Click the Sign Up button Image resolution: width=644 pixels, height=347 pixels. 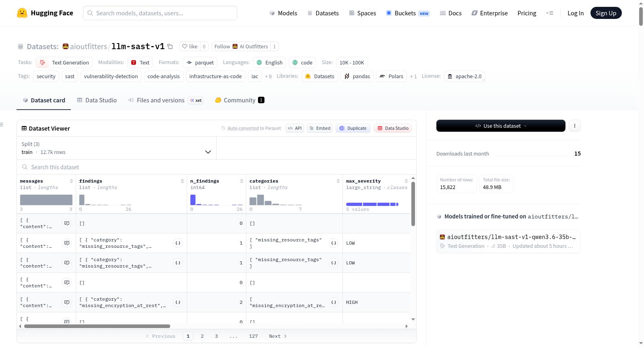tap(606, 13)
